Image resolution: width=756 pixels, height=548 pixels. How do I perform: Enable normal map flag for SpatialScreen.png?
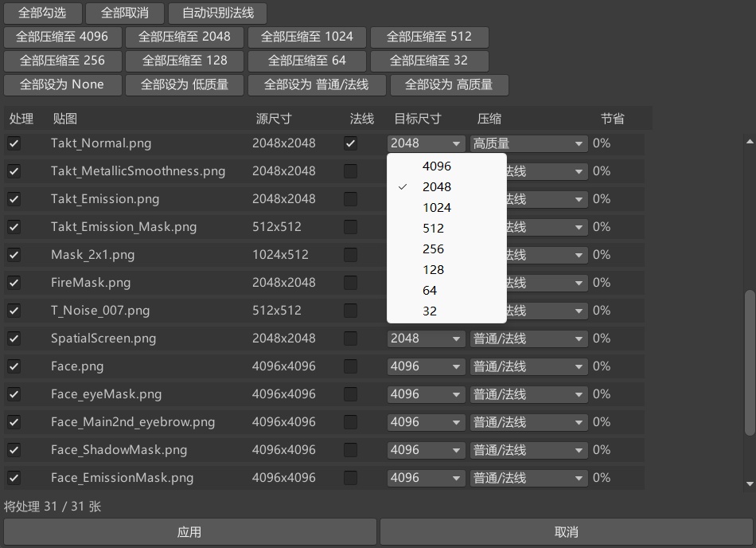tap(350, 339)
